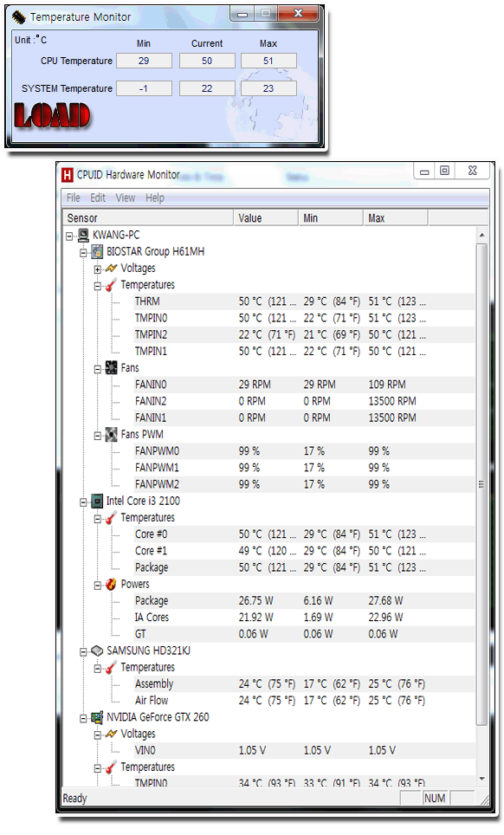This screenshot has height=835, width=504.
Task: Click the CPUID Hardware Monitor title icon
Action: (x=68, y=175)
